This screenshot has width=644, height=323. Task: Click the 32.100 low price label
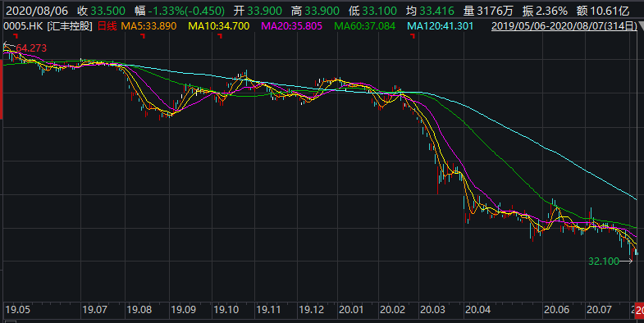point(603,262)
